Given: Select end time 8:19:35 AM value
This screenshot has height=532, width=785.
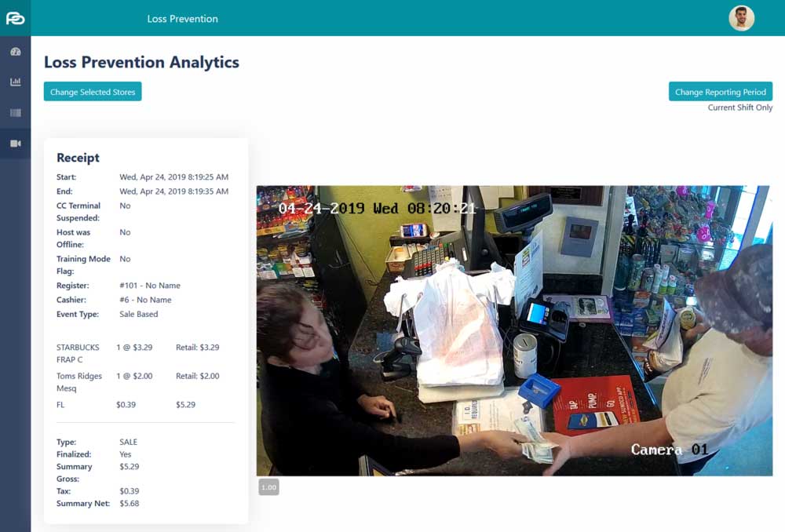Looking at the screenshot, I should pyautogui.click(x=173, y=191).
